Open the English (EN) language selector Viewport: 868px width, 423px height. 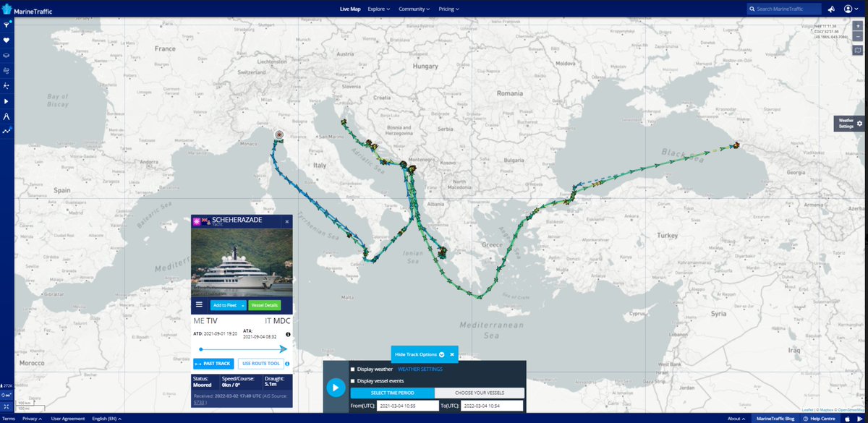pos(108,419)
